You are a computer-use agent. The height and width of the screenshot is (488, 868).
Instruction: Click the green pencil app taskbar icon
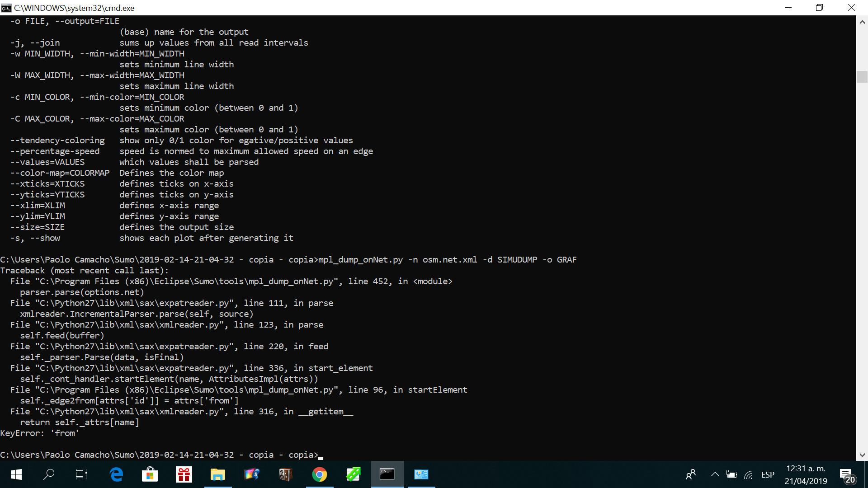[353, 474]
